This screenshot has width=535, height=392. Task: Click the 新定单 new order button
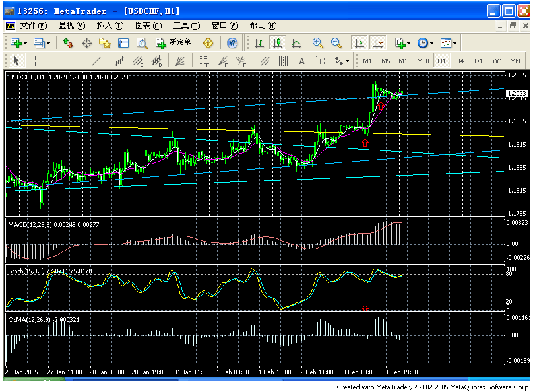[173, 43]
